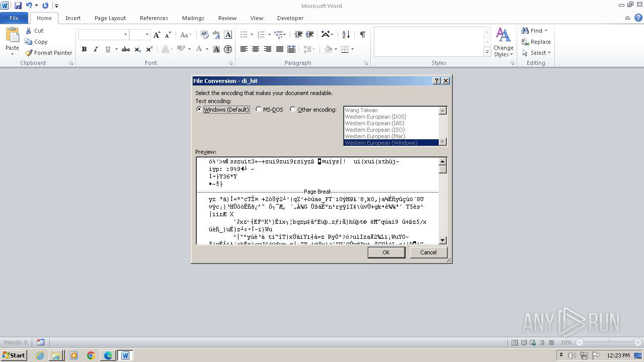The image size is (644, 362).
Task: Select MS-DOS encoding radio button
Action: pyautogui.click(x=259, y=110)
